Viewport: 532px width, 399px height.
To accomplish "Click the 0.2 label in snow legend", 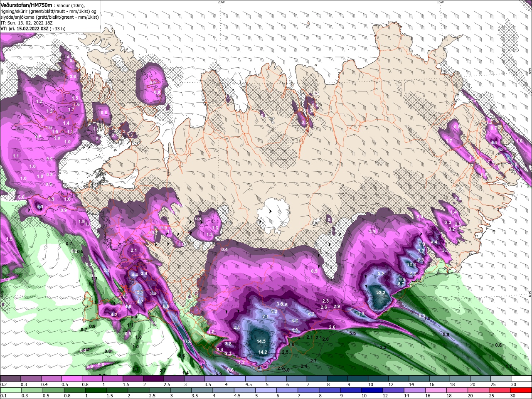I will click(x=3, y=384).
